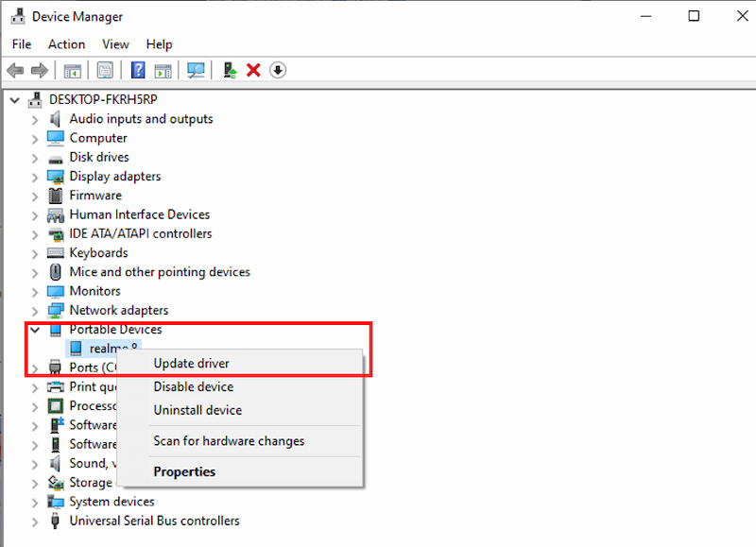The height and width of the screenshot is (547, 756).
Task: Open the blue Help question mark icon
Action: click(x=138, y=70)
